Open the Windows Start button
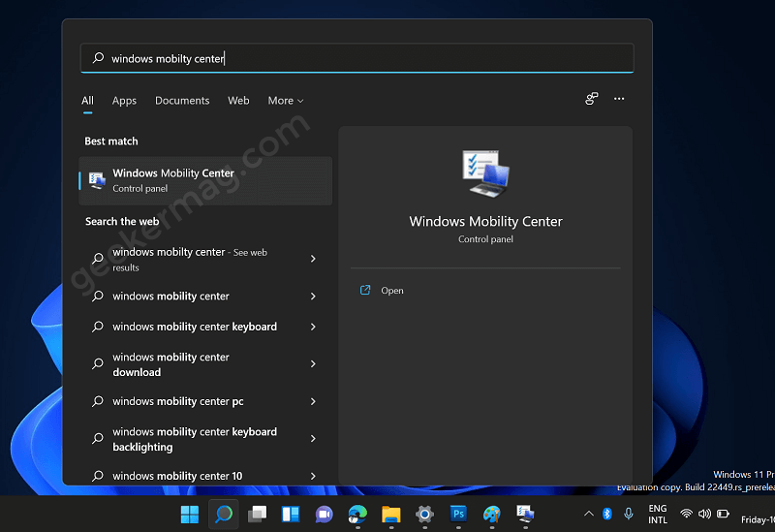This screenshot has height=532, width=775. pyautogui.click(x=190, y=515)
